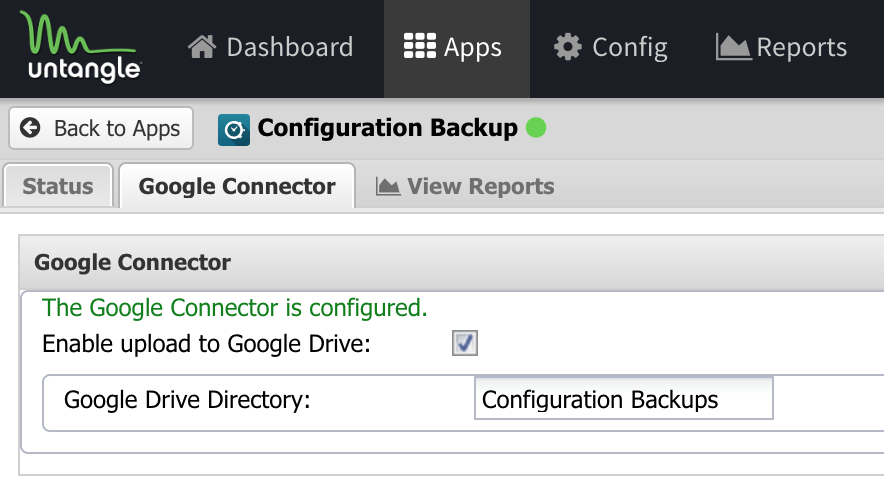Image resolution: width=884 pixels, height=482 pixels.
Task: Open the View Reports tab
Action: coord(465,187)
